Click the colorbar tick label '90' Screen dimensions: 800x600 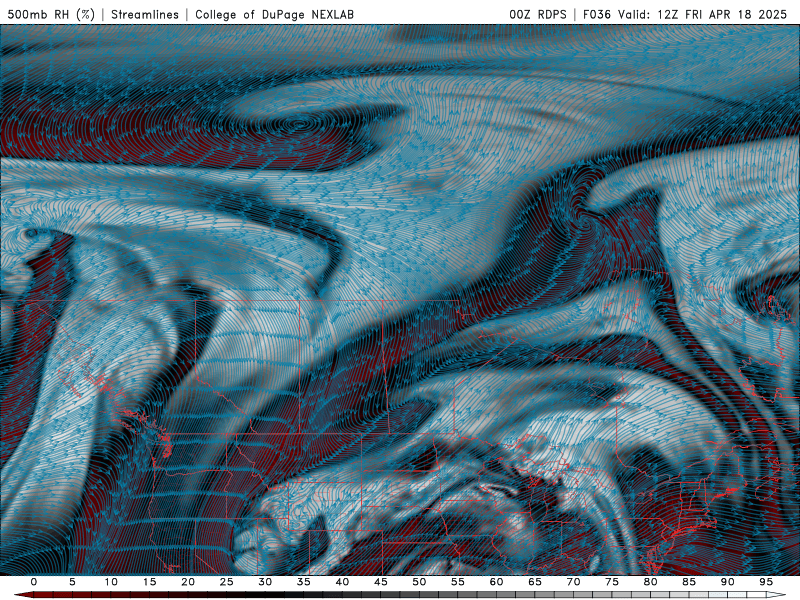tap(728, 582)
